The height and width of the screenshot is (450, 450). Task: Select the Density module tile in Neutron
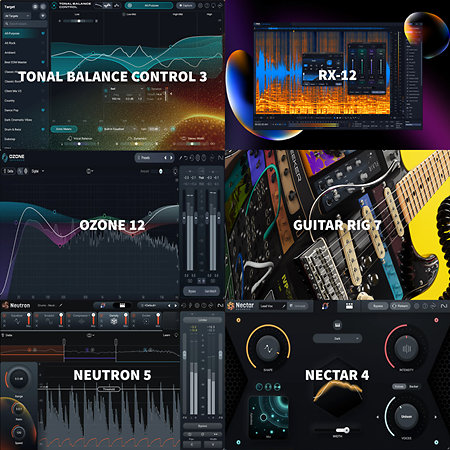click(x=113, y=320)
